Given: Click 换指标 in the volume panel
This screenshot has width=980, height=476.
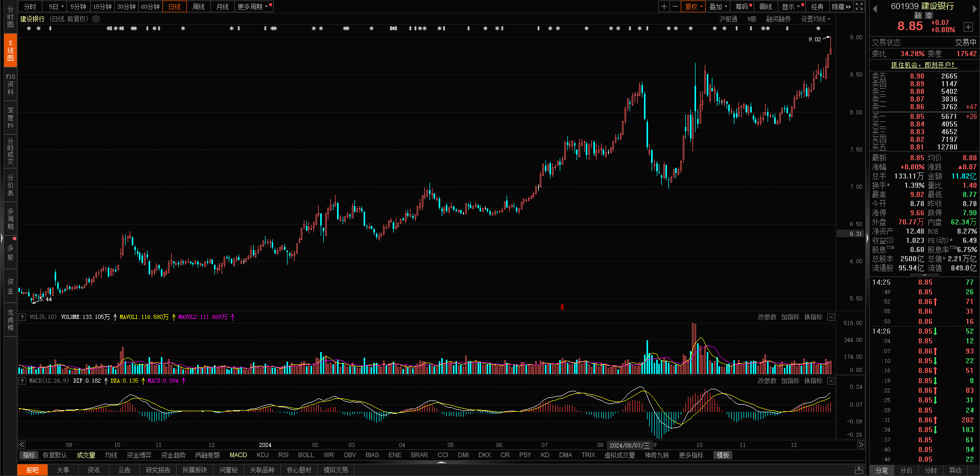Looking at the screenshot, I should (x=813, y=317).
